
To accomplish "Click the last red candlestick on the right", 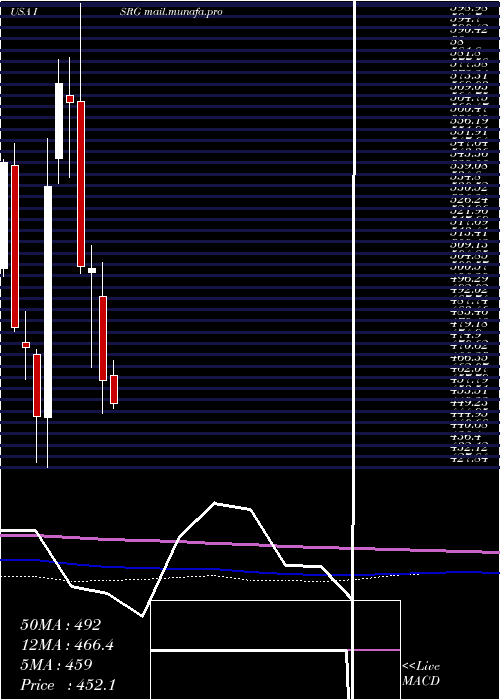I will (x=114, y=389).
